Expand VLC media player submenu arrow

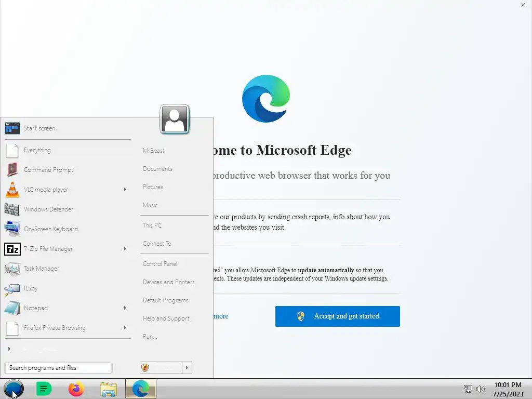[x=125, y=189]
